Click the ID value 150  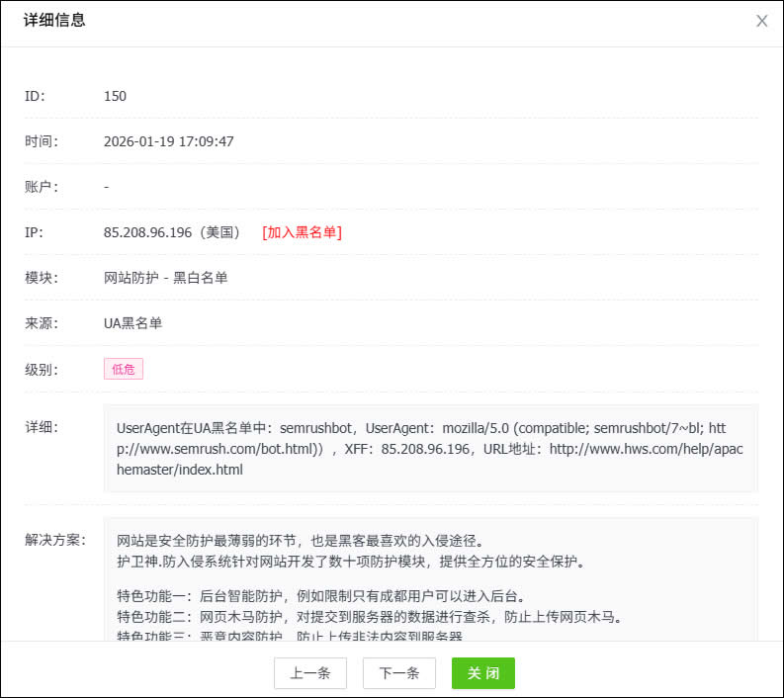(115, 96)
